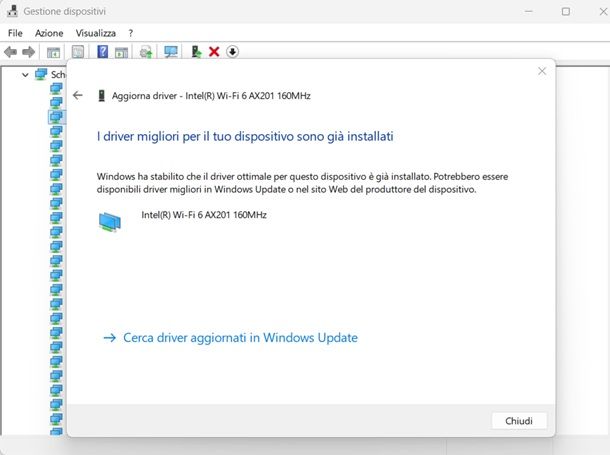Open the Visualizza menu
Image resolution: width=610 pixels, height=455 pixels.
[x=96, y=33]
